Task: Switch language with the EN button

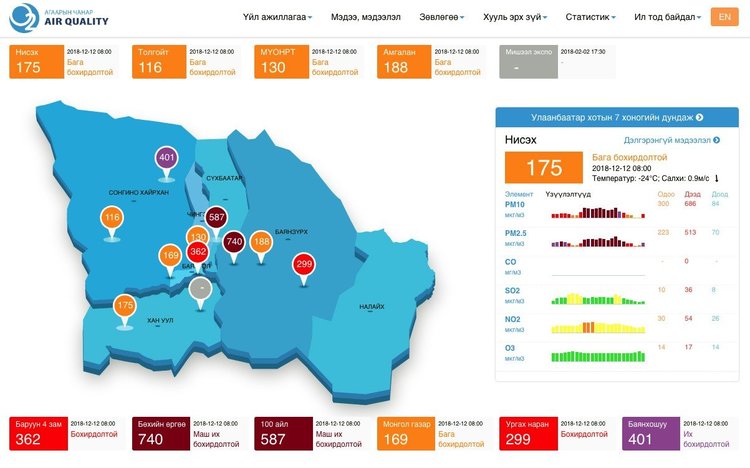Action: 724,17
